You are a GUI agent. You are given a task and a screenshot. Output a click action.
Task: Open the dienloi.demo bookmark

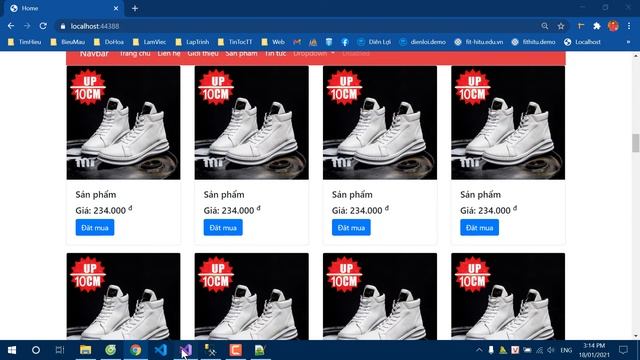[423, 42]
